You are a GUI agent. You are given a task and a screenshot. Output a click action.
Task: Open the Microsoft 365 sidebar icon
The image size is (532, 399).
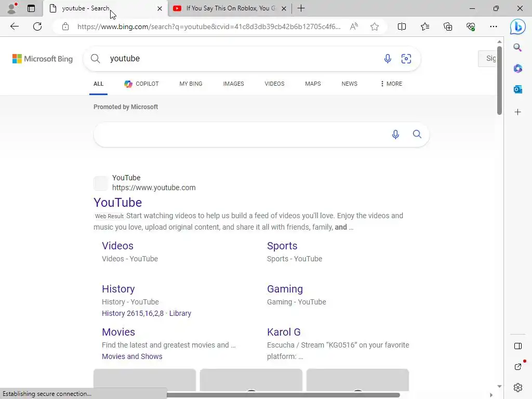tap(517, 69)
